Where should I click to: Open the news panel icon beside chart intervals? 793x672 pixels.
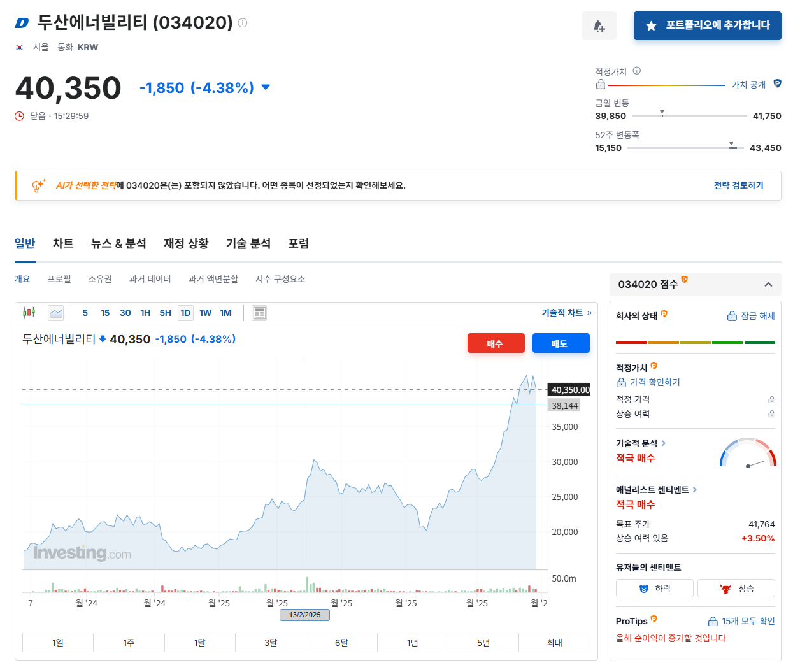coord(259,313)
